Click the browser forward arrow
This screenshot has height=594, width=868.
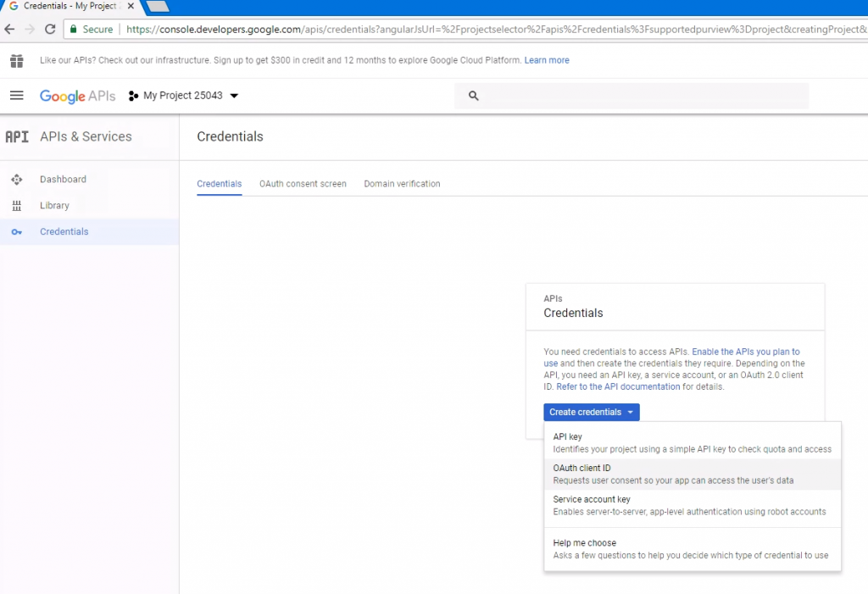[x=30, y=30]
